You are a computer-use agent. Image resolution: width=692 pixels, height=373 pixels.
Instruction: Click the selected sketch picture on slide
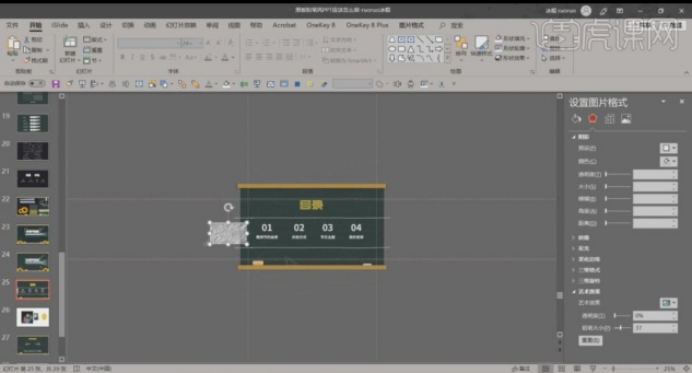point(228,233)
